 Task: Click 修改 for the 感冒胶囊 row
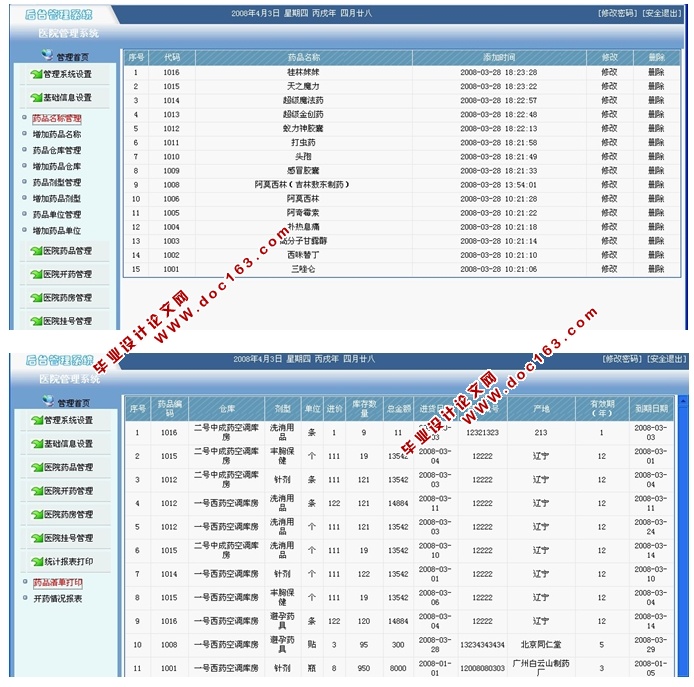(x=609, y=170)
